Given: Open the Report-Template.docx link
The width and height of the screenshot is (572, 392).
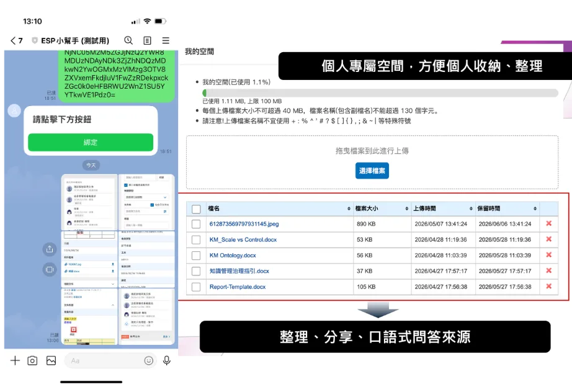Looking at the screenshot, I should [x=238, y=287].
